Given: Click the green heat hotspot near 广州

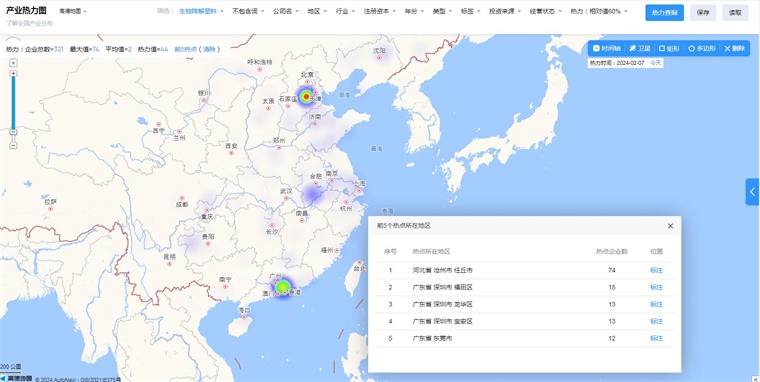Looking at the screenshot, I should point(282,286).
